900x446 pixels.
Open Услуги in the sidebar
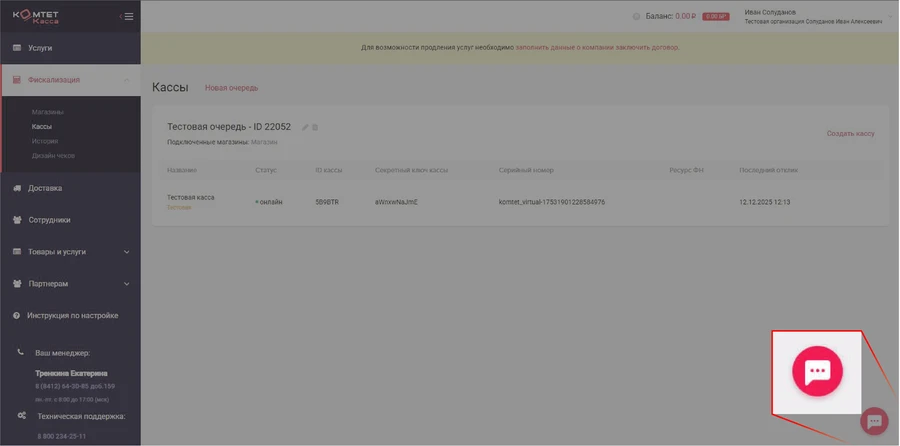tap(40, 48)
